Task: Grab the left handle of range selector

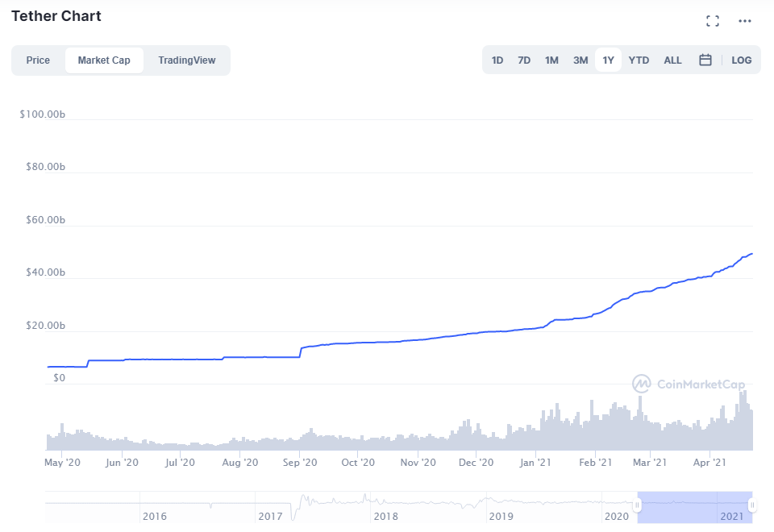Action: 637,505
